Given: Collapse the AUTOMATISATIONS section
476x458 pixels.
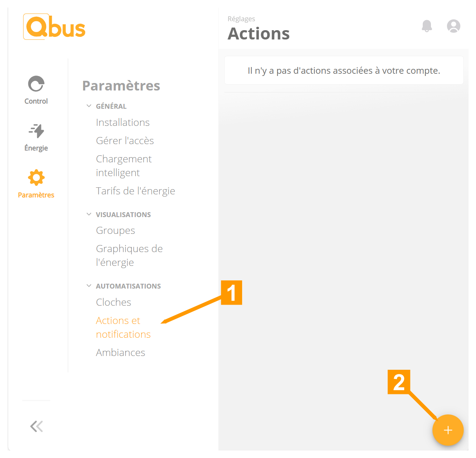Looking at the screenshot, I should tap(89, 285).
